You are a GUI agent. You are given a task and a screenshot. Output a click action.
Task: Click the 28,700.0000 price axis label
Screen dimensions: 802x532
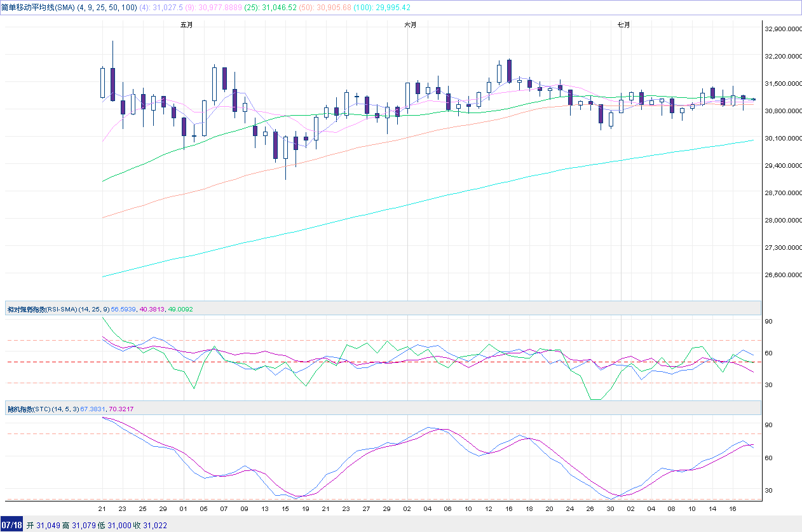[783, 193]
